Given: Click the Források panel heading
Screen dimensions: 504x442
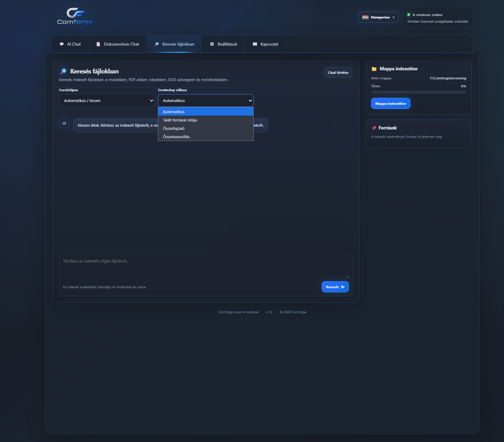Looking at the screenshot, I should (387, 128).
